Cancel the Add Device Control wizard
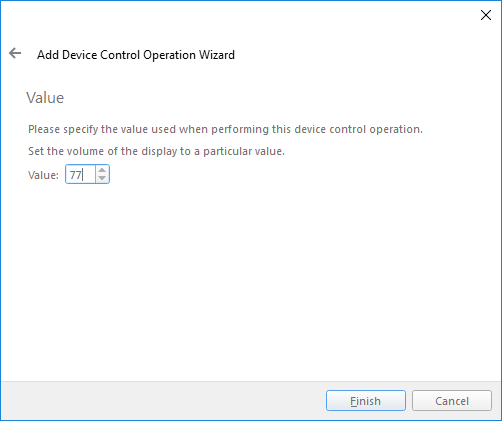 coord(452,401)
